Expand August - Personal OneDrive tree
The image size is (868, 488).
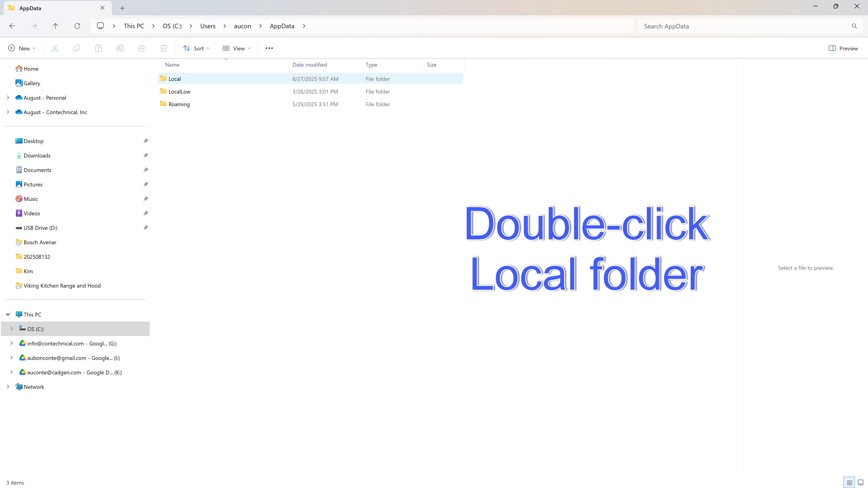(8, 97)
